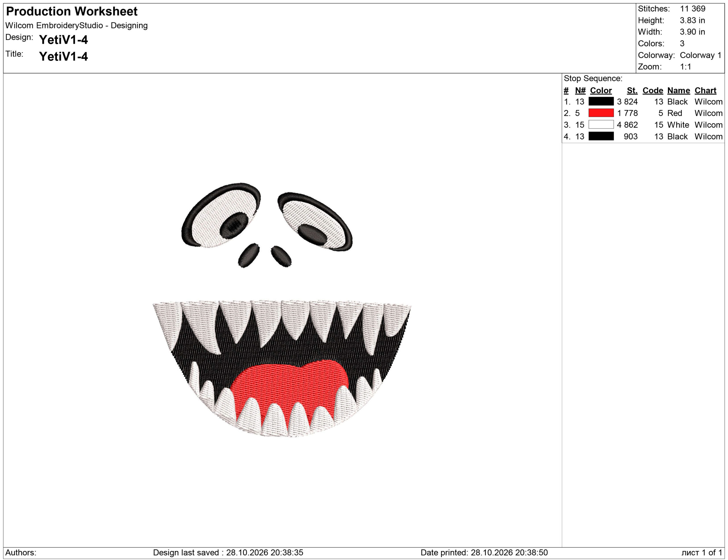Click the 'Name' column header

point(678,90)
